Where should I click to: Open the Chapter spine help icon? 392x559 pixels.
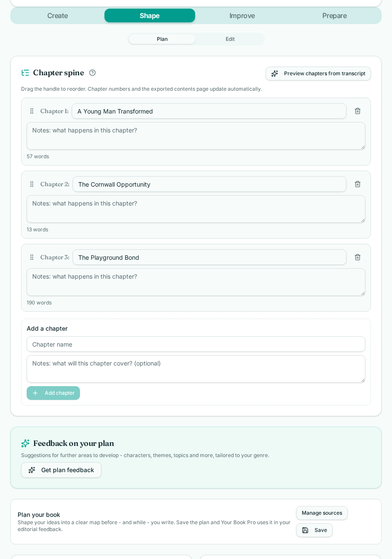(92, 73)
